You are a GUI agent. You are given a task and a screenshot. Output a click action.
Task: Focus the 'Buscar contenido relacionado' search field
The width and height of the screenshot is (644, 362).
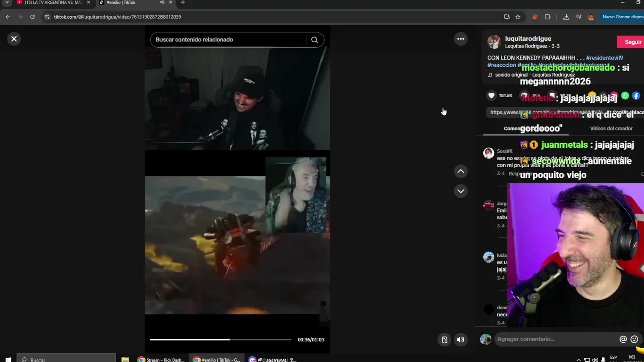(227, 40)
